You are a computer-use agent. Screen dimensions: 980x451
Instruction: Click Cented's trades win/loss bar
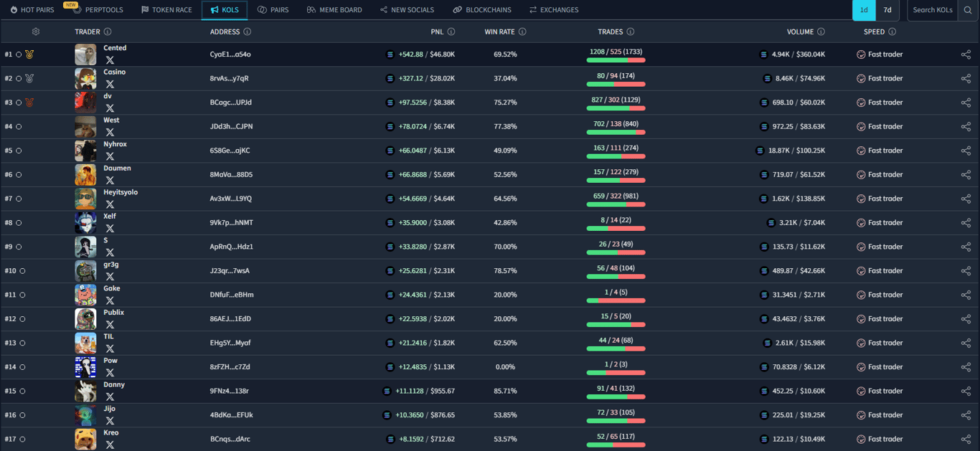[616, 60]
